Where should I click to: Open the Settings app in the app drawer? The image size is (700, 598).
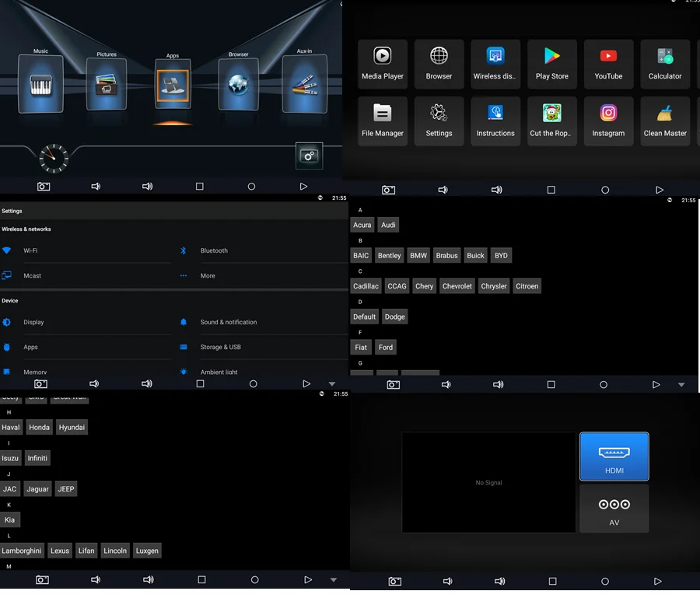coord(439,121)
